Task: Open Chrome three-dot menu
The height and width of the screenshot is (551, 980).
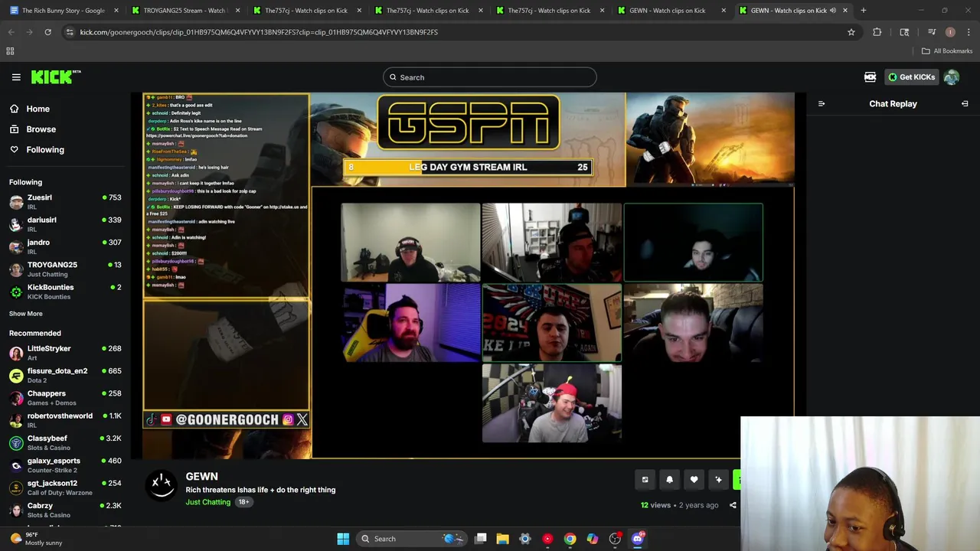Action: point(969,32)
